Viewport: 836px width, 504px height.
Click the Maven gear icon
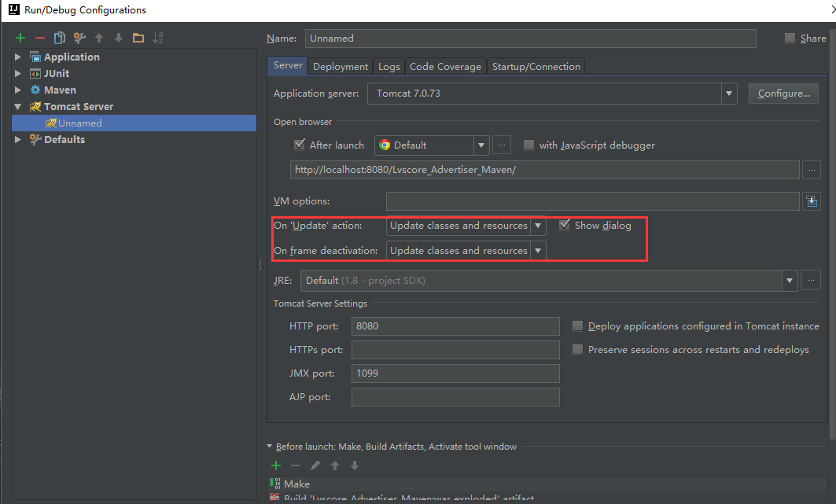pos(35,90)
